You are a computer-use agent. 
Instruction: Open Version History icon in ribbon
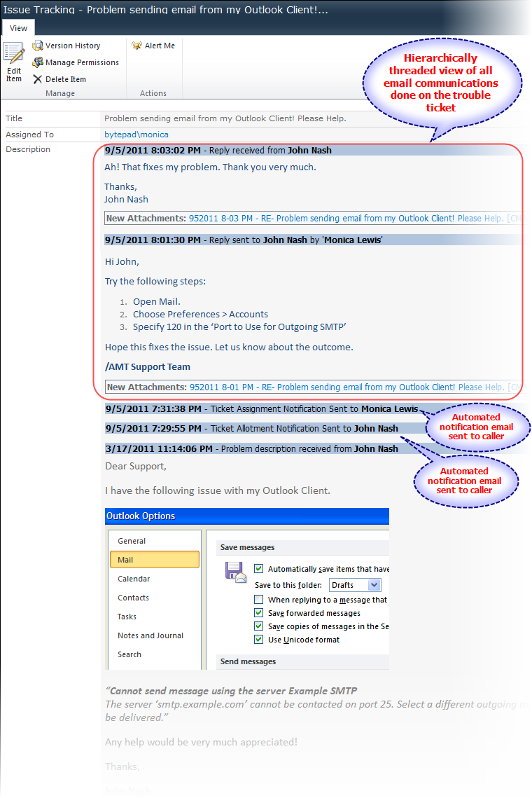point(38,46)
